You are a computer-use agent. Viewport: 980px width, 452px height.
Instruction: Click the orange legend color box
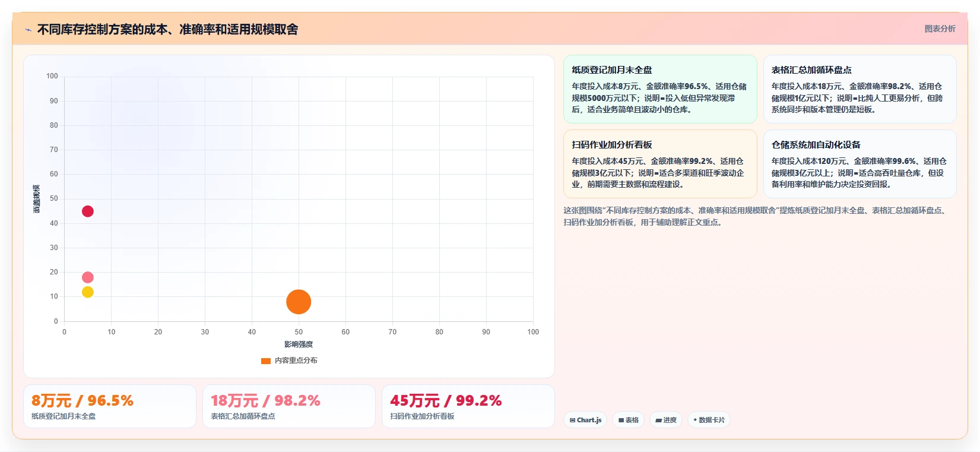266,361
